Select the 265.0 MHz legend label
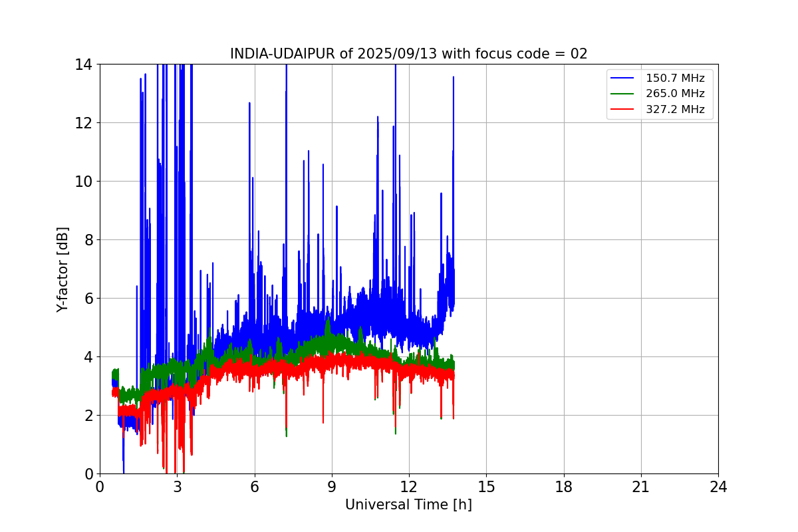The image size is (798, 532). pos(675,94)
